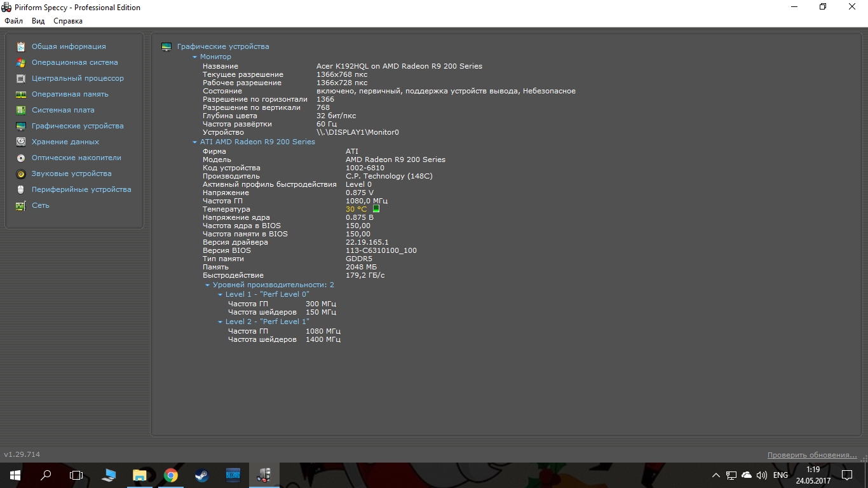The image size is (868, 488).
Task: Collapse the ATI AMD Radeon R9 200 Series section
Action: pos(195,142)
